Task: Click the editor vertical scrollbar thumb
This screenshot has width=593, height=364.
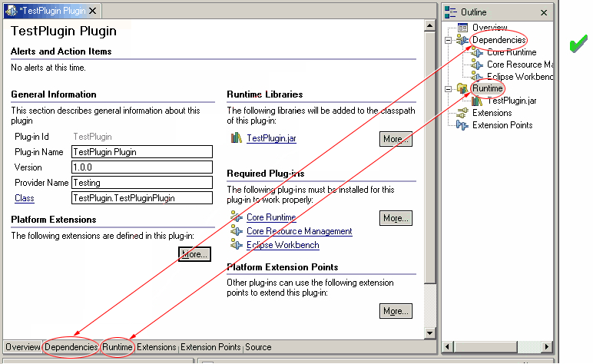Action: pos(429,157)
